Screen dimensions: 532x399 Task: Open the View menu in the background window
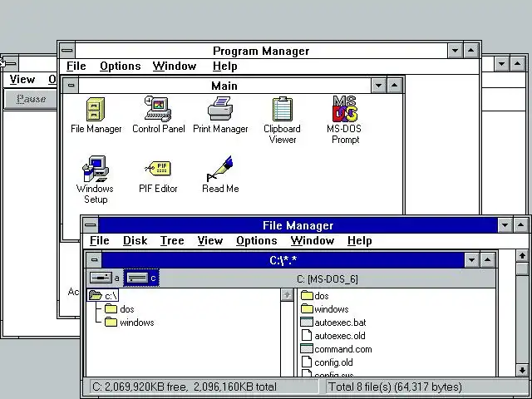pos(22,80)
